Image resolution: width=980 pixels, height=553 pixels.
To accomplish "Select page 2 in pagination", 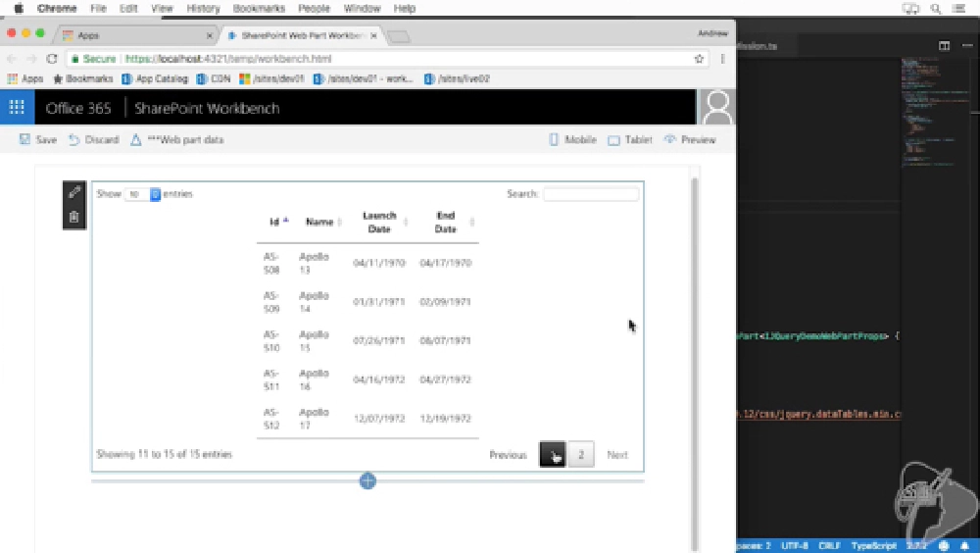I will (x=581, y=455).
